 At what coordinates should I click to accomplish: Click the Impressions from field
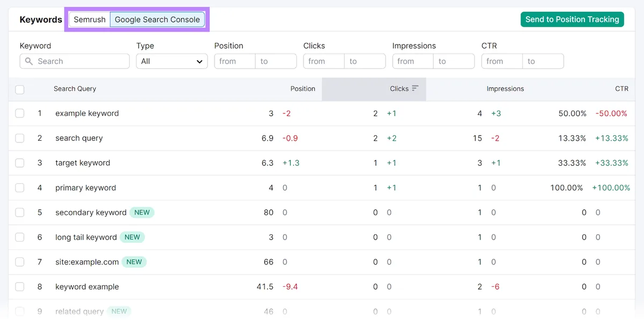413,61
